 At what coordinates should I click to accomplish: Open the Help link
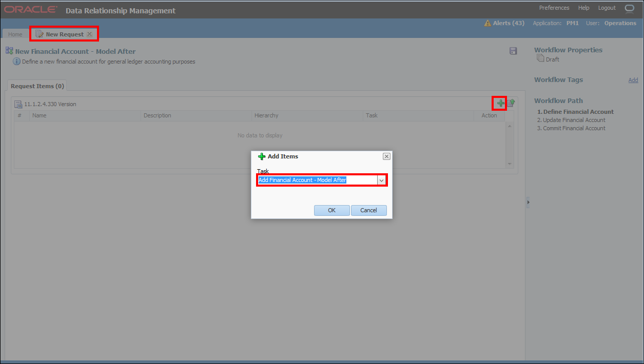click(x=584, y=8)
